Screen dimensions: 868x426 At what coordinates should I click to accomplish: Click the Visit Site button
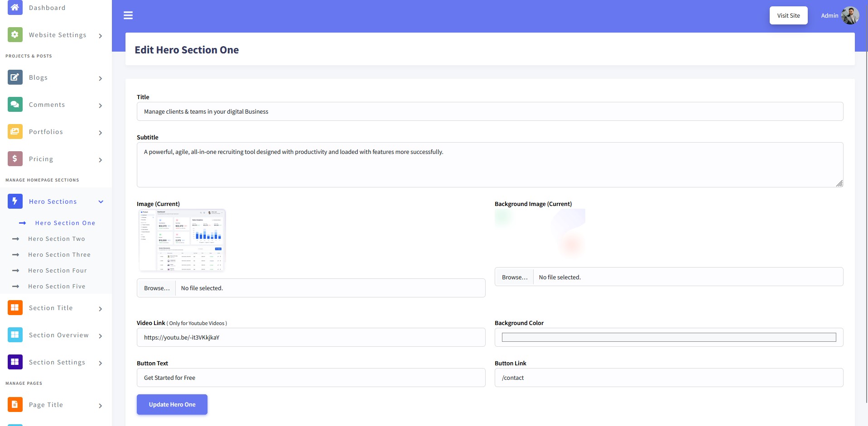pos(788,15)
